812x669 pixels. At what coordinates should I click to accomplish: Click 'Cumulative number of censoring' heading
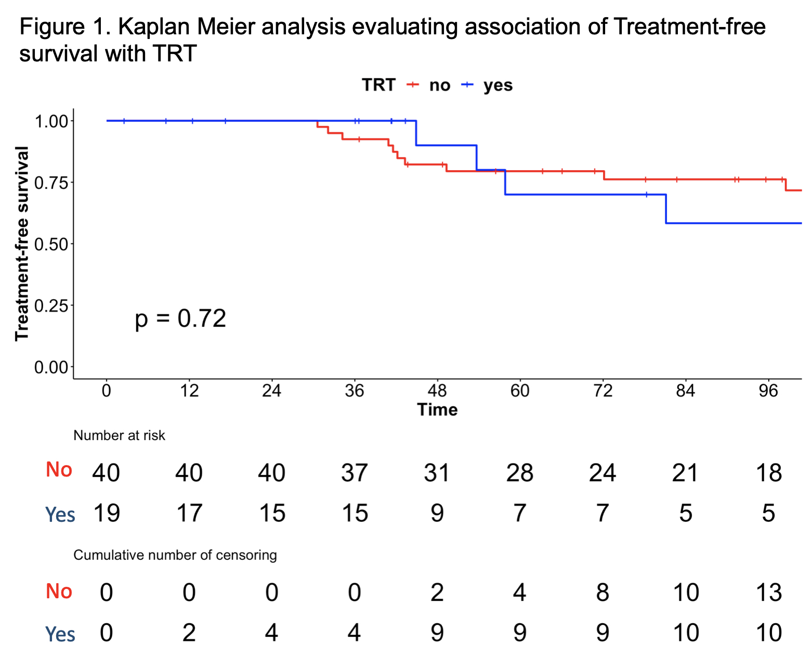tap(175, 555)
